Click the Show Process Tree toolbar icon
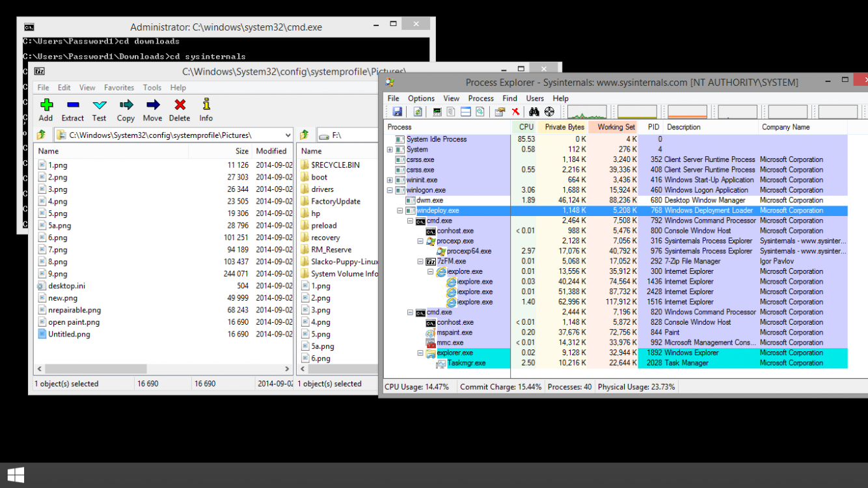 451,112
